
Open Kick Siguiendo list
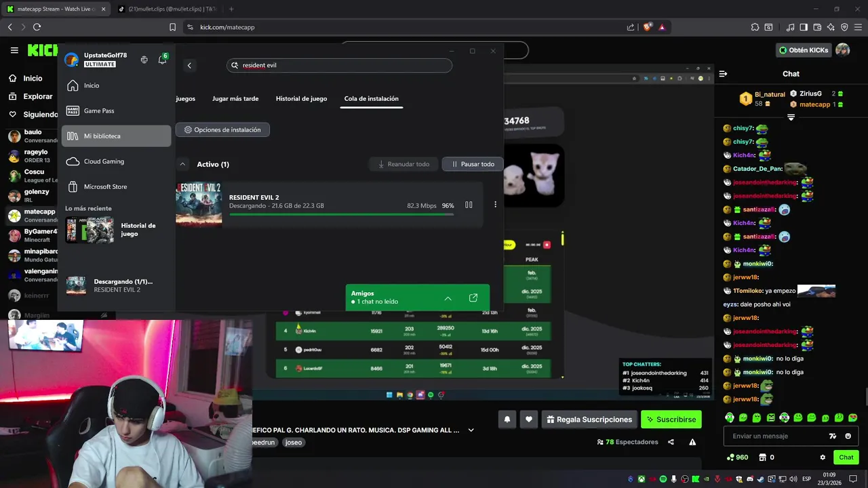point(33,115)
